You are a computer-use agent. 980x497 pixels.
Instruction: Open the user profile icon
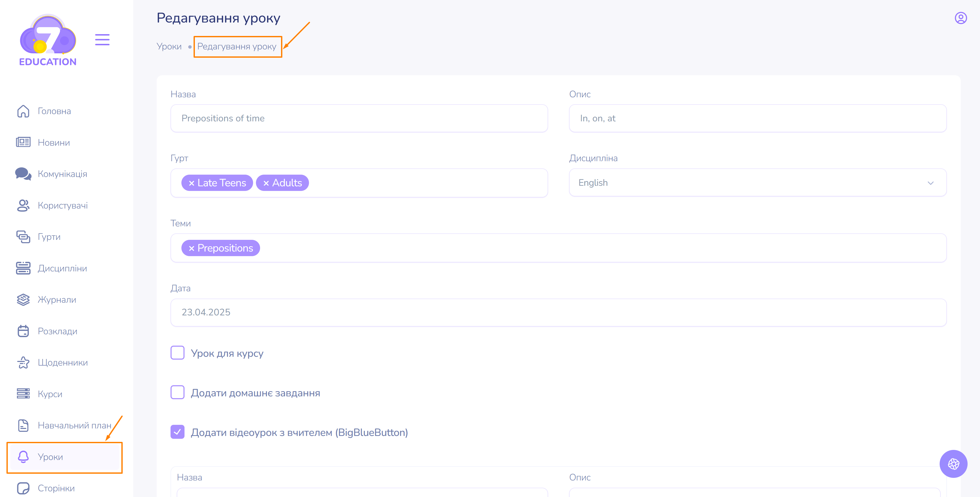point(961,18)
